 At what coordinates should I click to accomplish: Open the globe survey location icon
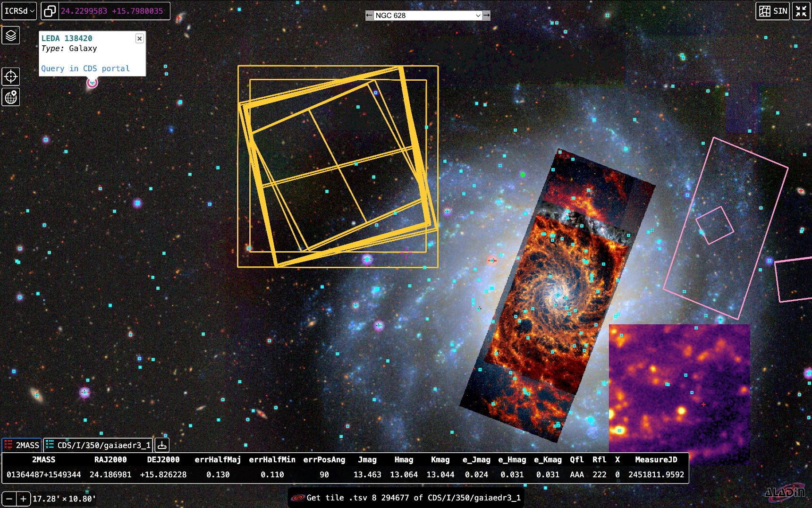(11, 97)
